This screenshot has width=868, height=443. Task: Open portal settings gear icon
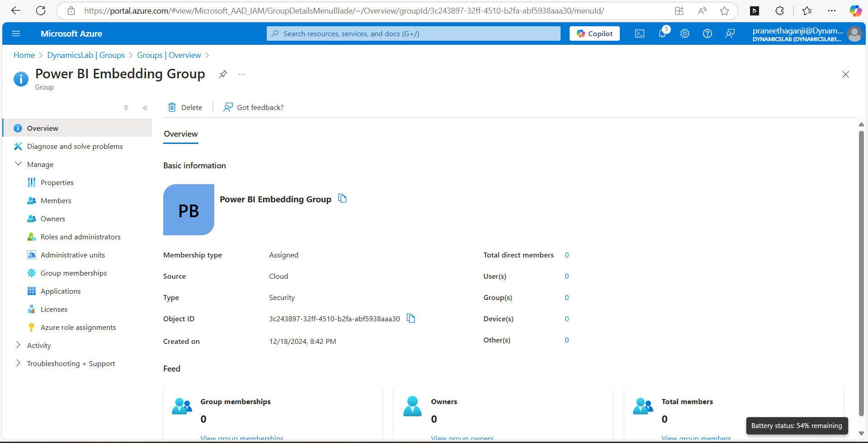[684, 33]
